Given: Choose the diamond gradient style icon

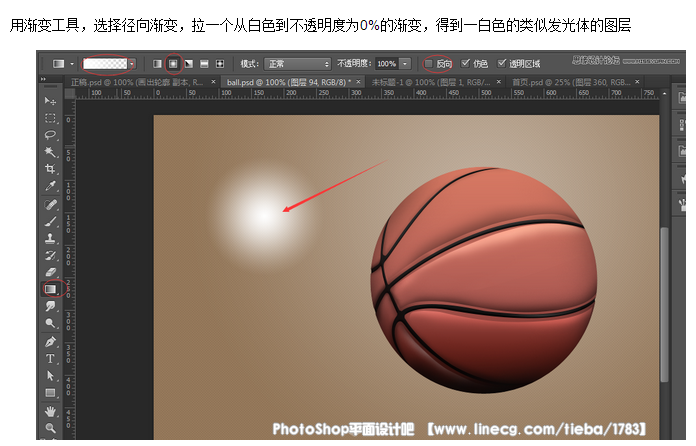Looking at the screenshot, I should click(x=220, y=64).
